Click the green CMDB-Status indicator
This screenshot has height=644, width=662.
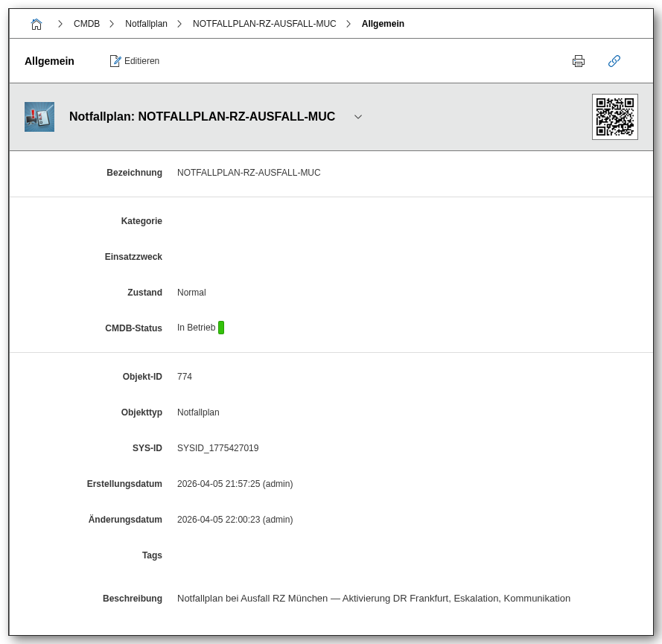pyautogui.click(x=221, y=328)
